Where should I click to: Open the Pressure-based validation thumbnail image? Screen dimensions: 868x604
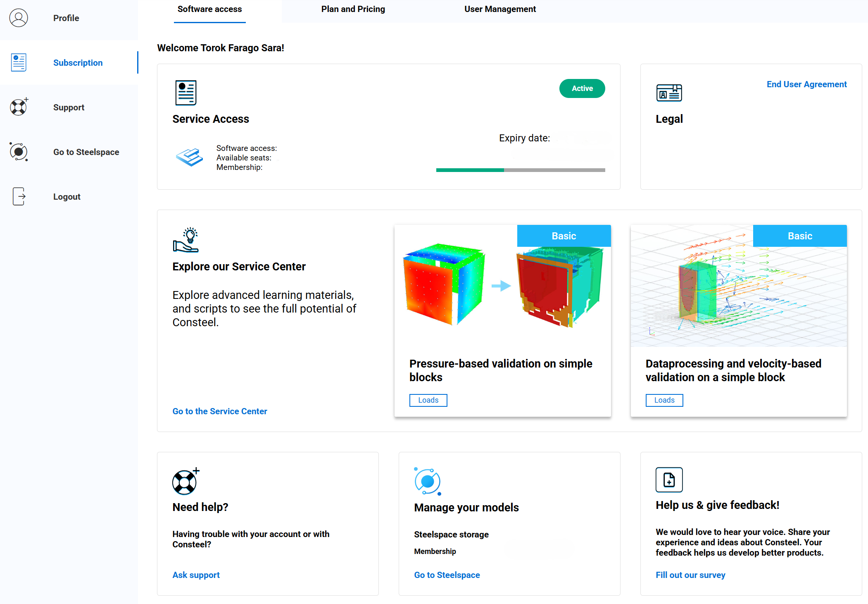[x=503, y=286]
